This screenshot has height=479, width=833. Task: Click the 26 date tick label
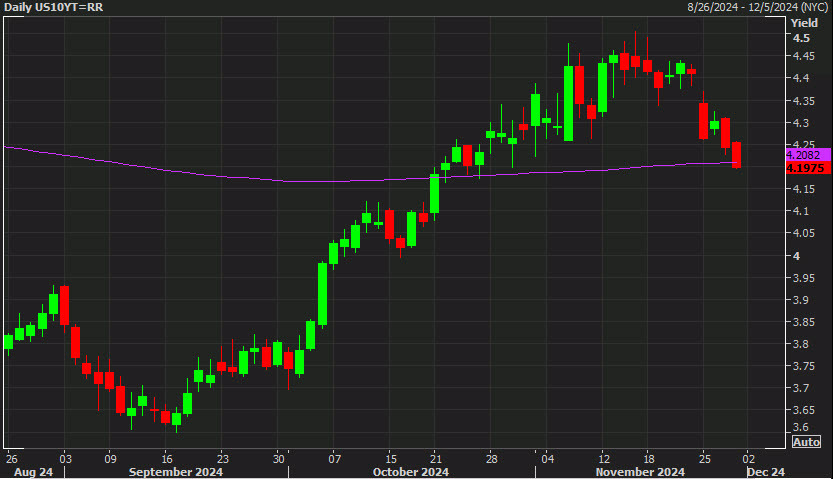[11, 459]
